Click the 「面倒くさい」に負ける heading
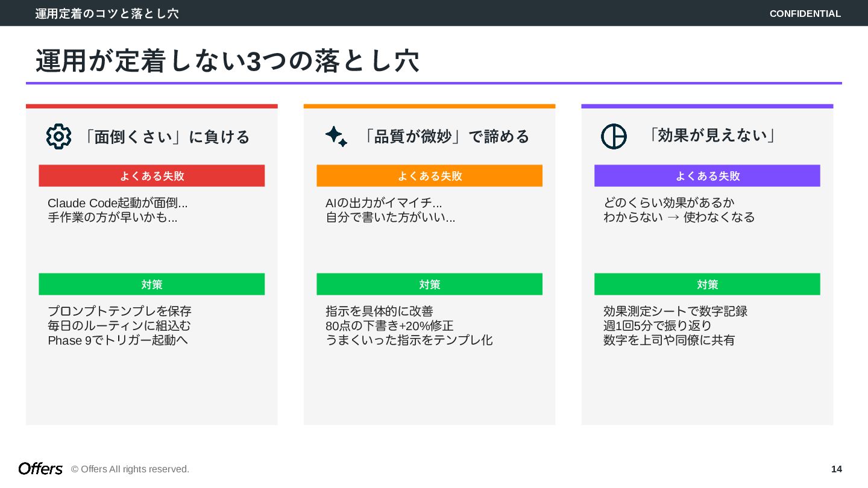This screenshot has width=868, height=488. pos(165,137)
